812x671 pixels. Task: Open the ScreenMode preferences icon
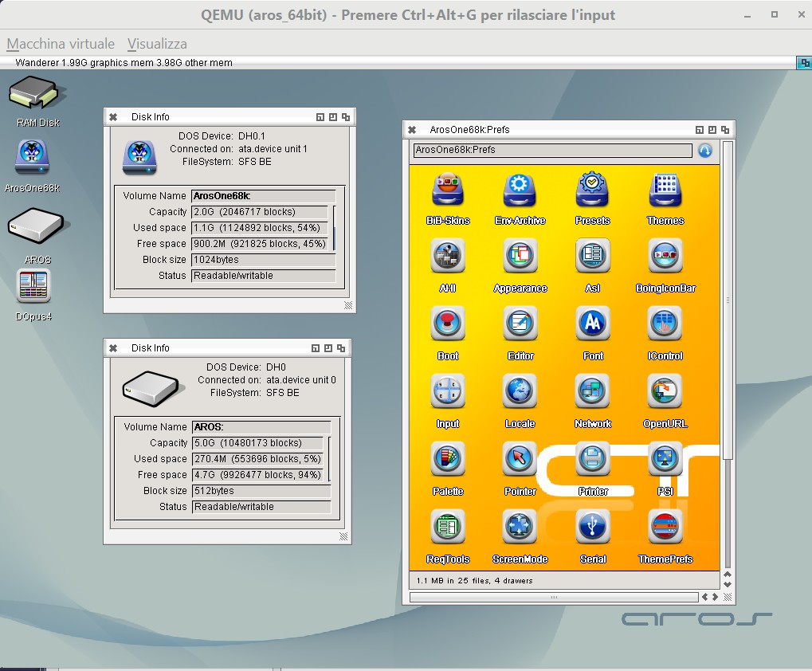[x=520, y=528]
